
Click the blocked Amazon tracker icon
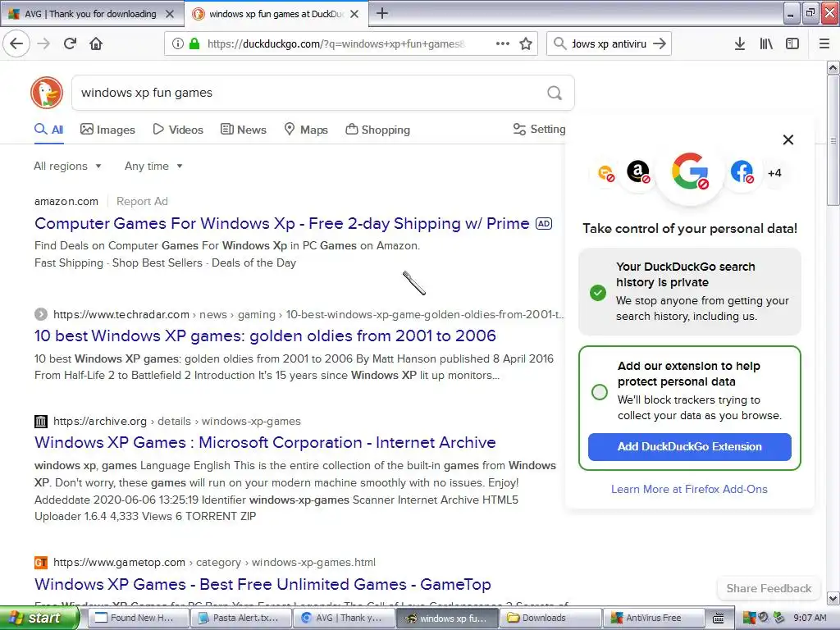tap(638, 172)
